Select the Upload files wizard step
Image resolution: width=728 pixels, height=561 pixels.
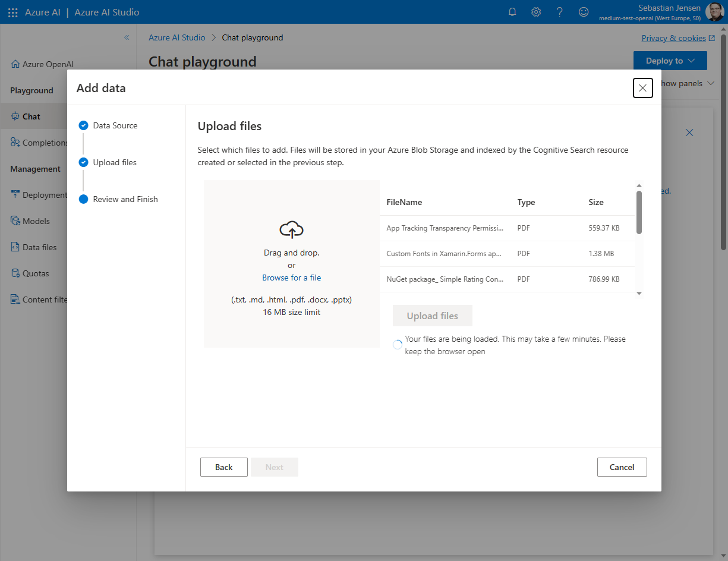(114, 162)
